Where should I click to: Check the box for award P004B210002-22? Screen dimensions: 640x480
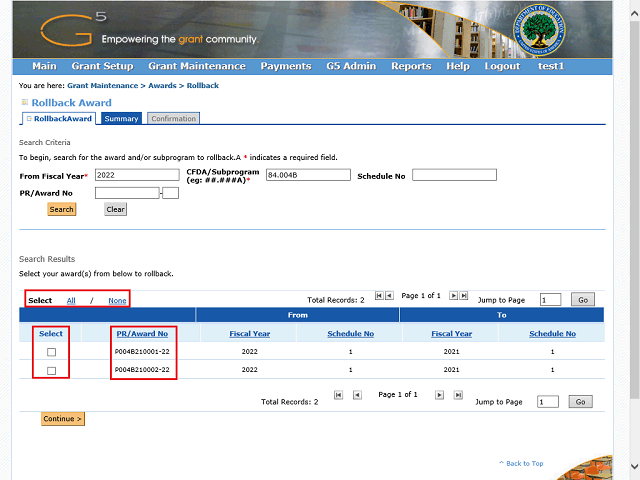(51, 371)
